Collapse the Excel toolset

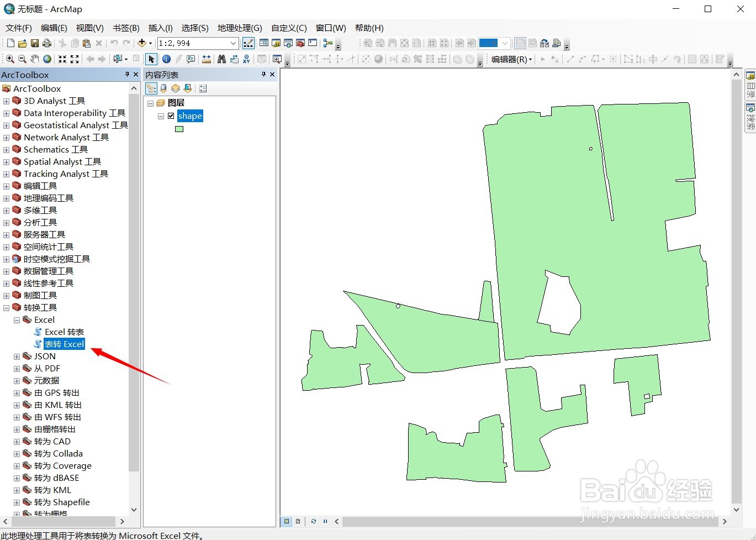[17, 320]
